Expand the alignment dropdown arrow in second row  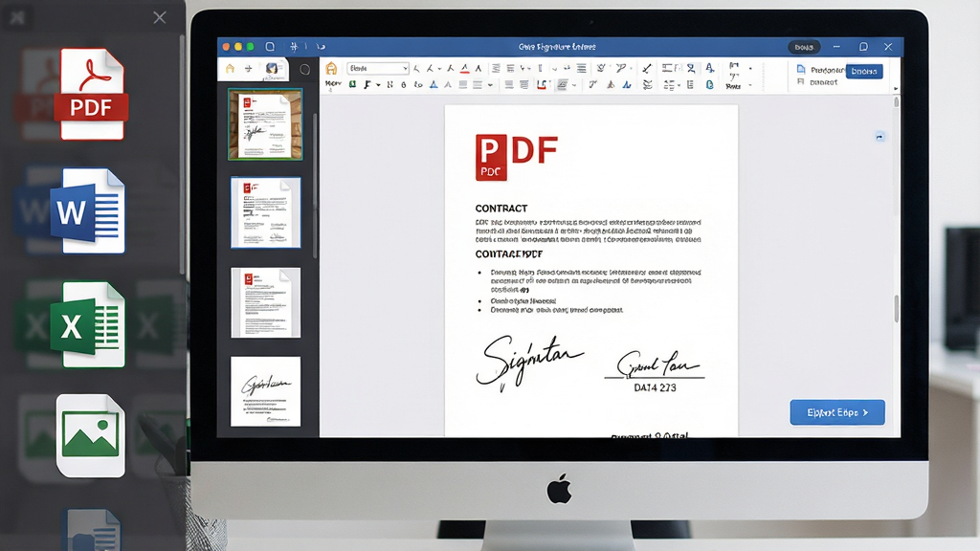491,85
